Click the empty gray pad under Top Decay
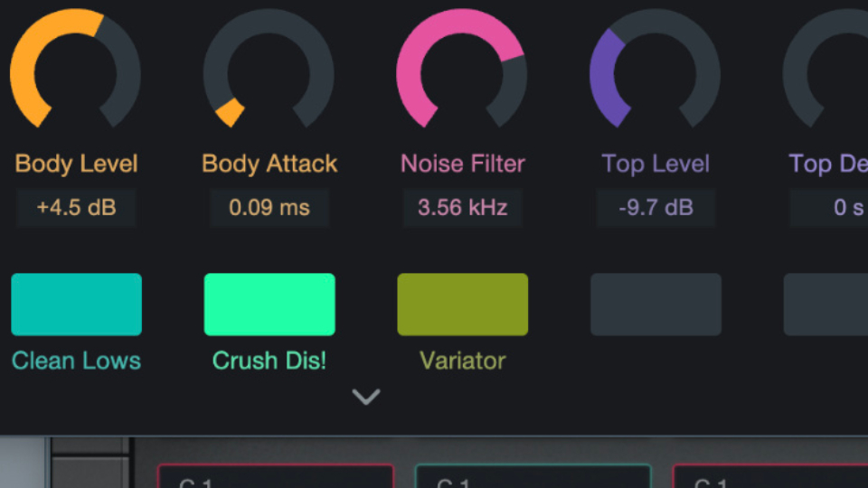868x488 pixels. coord(826,305)
